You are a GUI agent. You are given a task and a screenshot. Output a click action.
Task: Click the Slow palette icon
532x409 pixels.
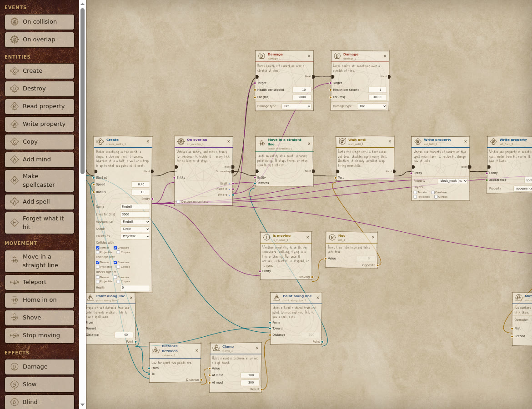[15, 384]
